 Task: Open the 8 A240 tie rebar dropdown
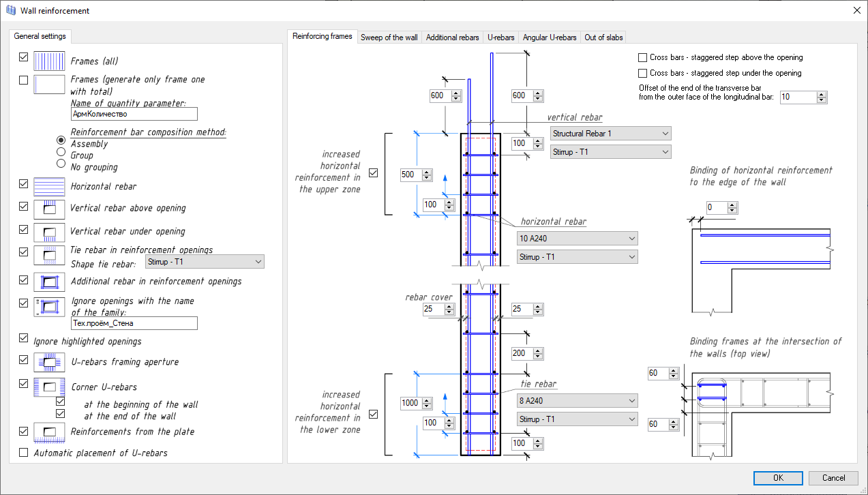[578, 401]
